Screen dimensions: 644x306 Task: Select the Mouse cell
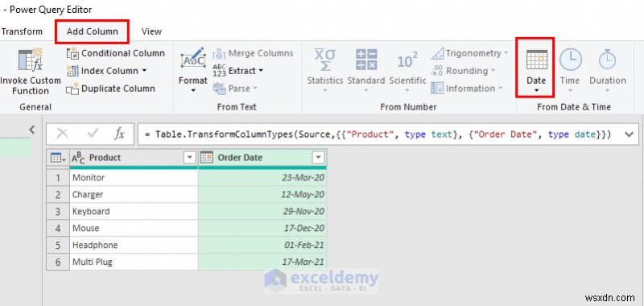coord(134,228)
